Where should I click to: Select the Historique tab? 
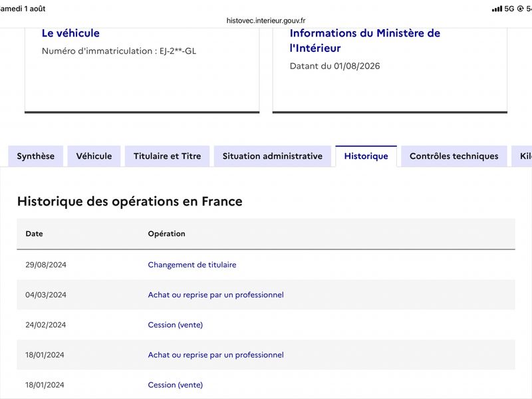pyautogui.click(x=366, y=156)
